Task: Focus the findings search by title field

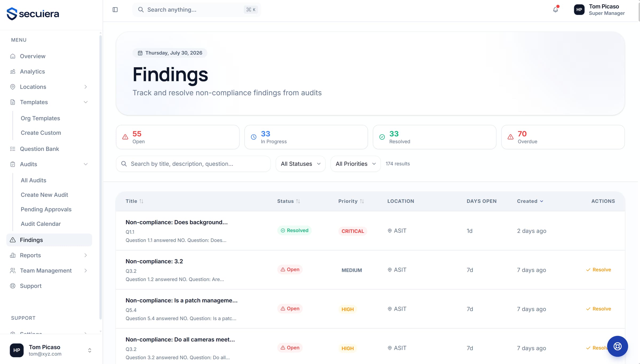Action: pyautogui.click(x=193, y=164)
